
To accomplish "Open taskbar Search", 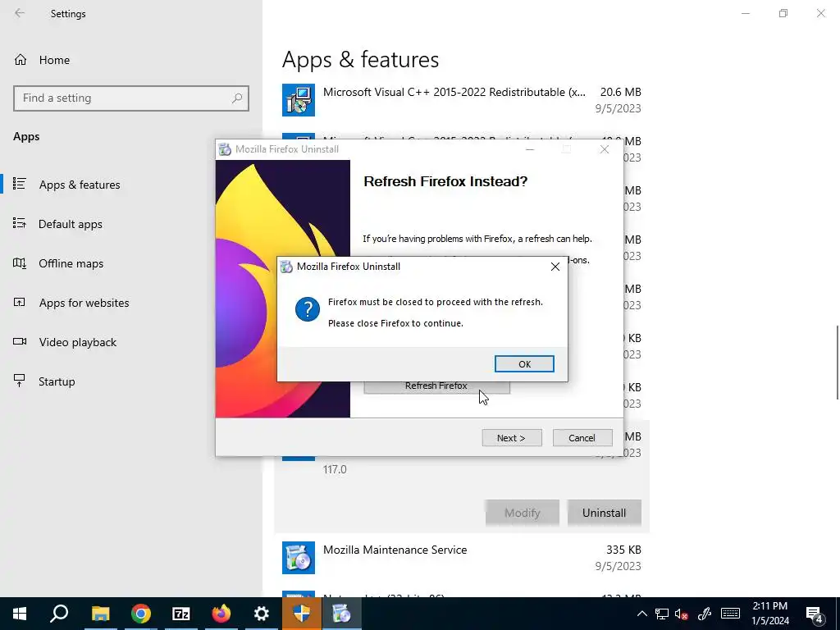I will click(x=59, y=614).
